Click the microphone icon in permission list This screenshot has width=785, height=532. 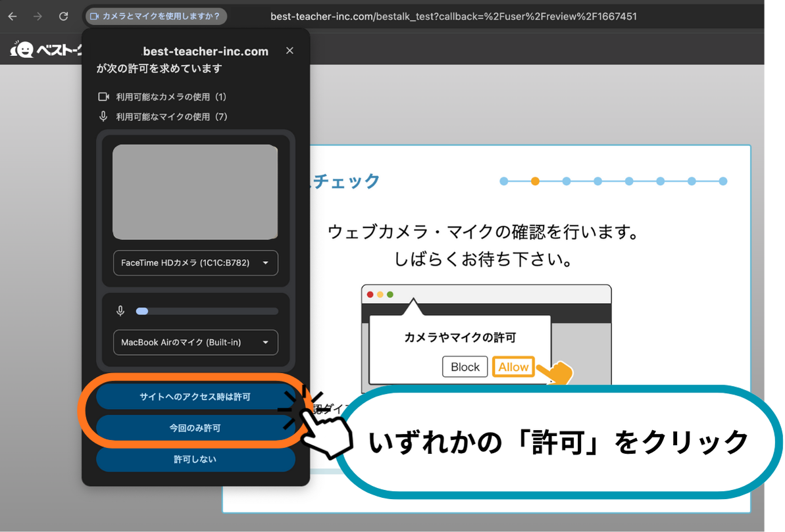pyautogui.click(x=103, y=116)
